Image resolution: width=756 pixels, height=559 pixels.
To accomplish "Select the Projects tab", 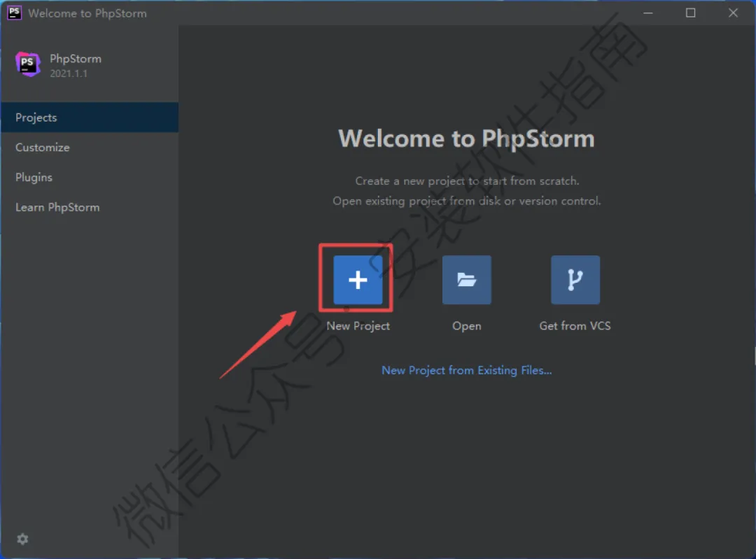I will (x=90, y=117).
